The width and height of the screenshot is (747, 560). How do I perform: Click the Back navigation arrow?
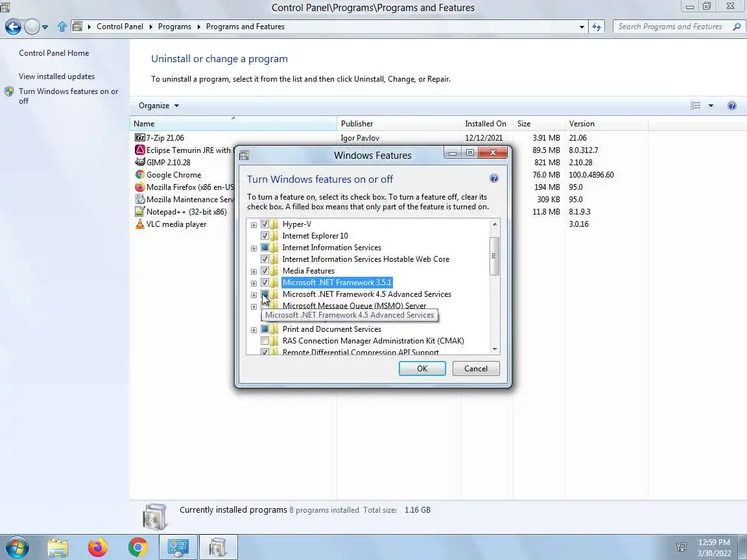point(13,27)
